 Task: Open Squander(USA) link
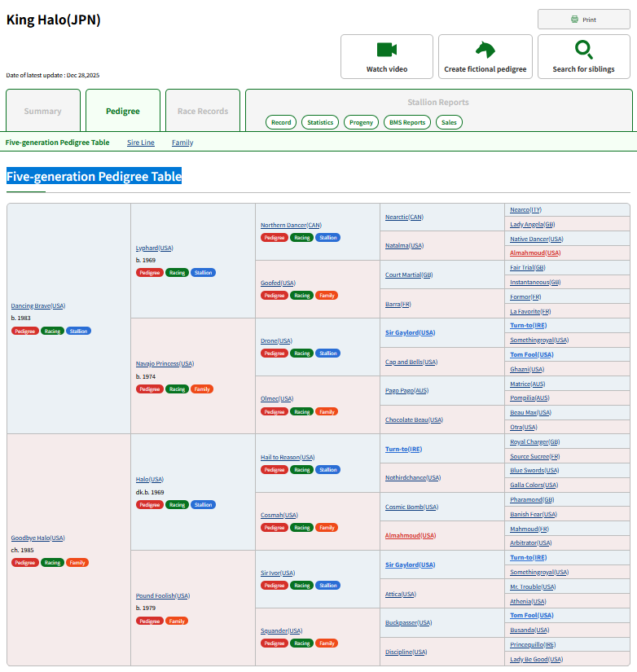click(x=282, y=630)
